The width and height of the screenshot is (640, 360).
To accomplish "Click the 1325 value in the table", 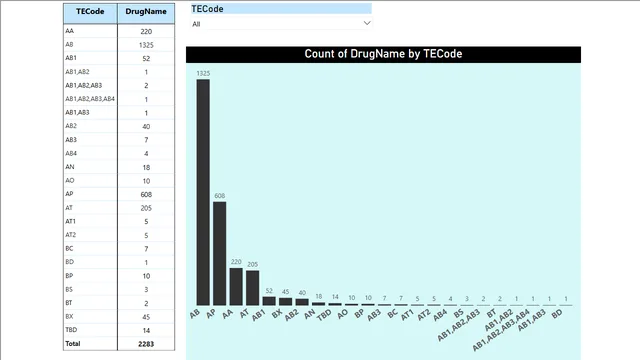I will point(146,45).
